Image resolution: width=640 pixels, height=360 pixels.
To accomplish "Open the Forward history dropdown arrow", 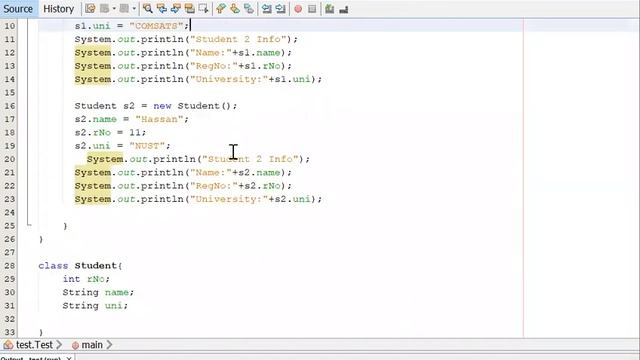I will (134, 9).
